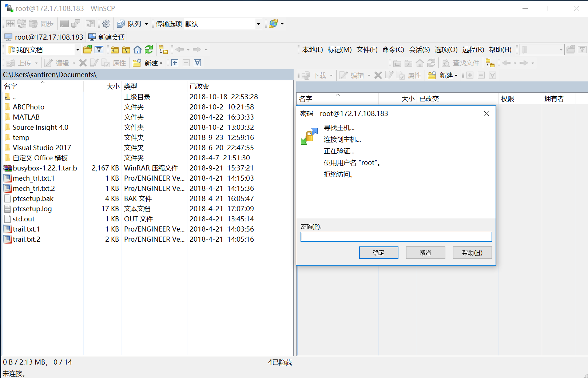Open the globe icon dropdown arrow
This screenshot has width=588, height=378.
click(x=282, y=24)
